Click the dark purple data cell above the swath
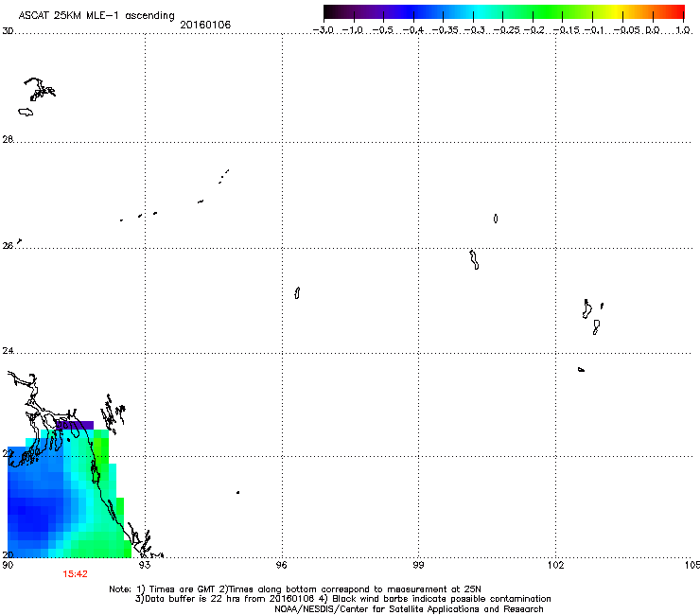 tap(75, 425)
